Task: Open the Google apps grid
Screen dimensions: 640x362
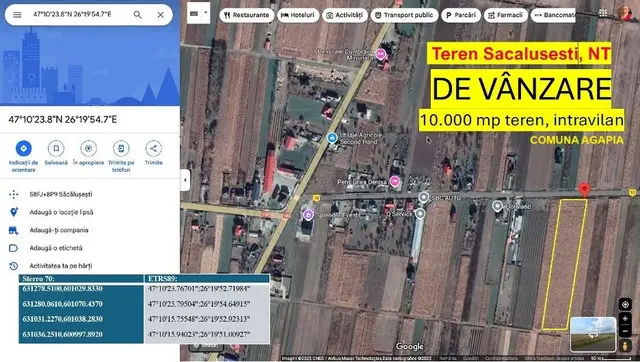Action: (603, 13)
